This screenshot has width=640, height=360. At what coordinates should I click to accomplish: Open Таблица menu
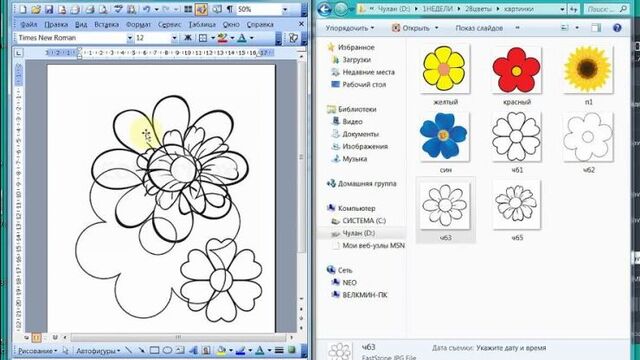(x=202, y=24)
